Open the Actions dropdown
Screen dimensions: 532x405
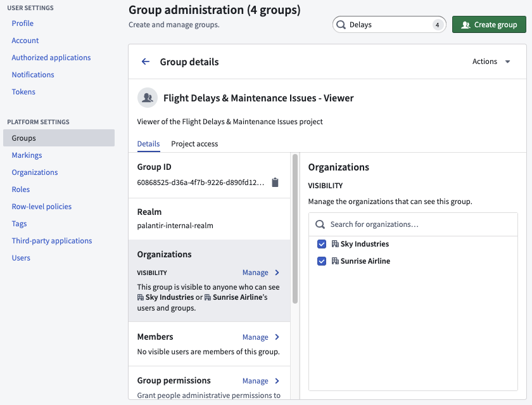point(491,61)
